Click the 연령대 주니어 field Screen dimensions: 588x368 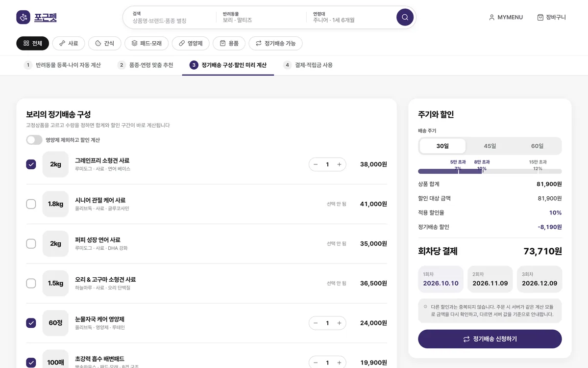tap(350, 17)
